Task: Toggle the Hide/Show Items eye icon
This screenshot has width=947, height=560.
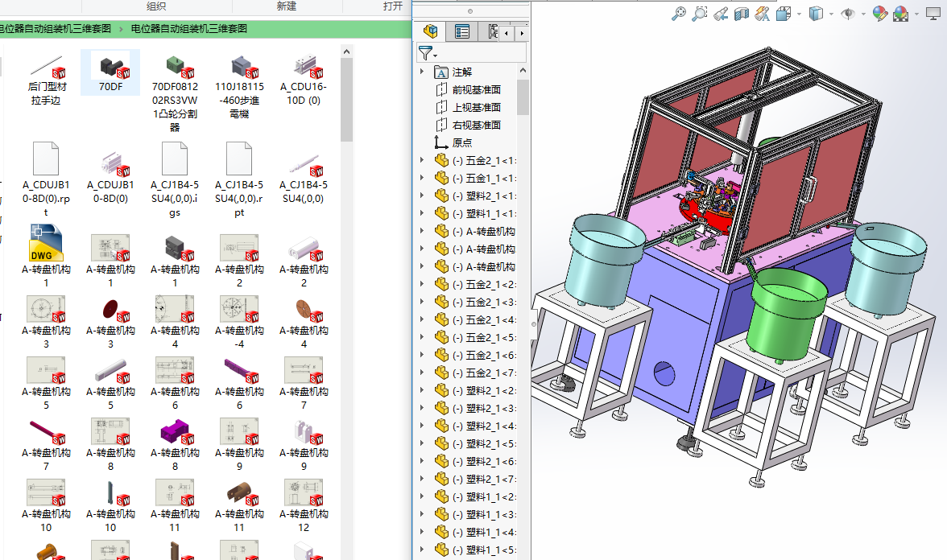Action: tap(848, 13)
